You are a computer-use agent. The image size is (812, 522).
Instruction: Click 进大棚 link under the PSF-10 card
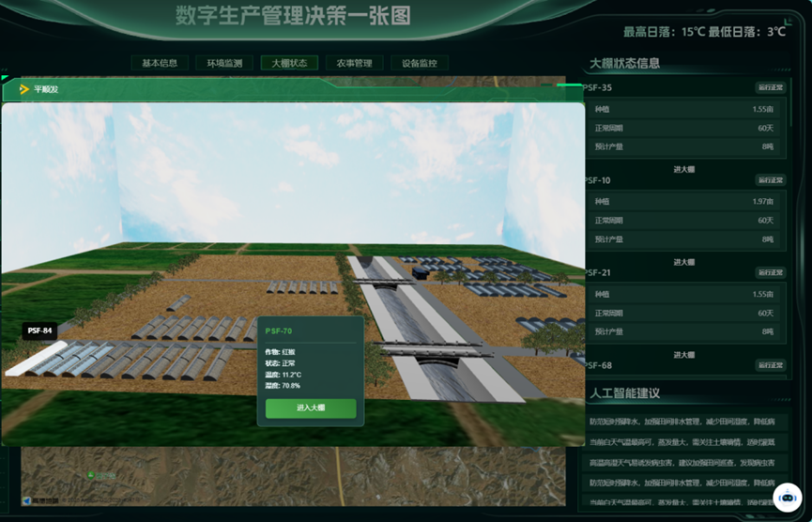[682, 261]
